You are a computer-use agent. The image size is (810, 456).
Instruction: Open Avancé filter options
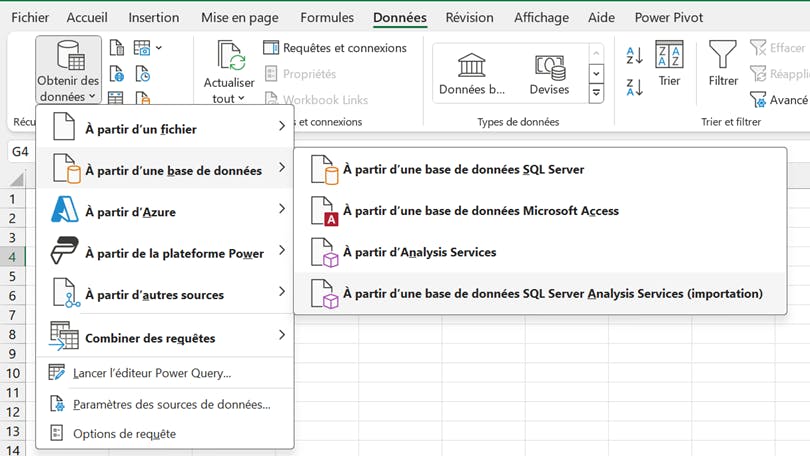[779, 100]
